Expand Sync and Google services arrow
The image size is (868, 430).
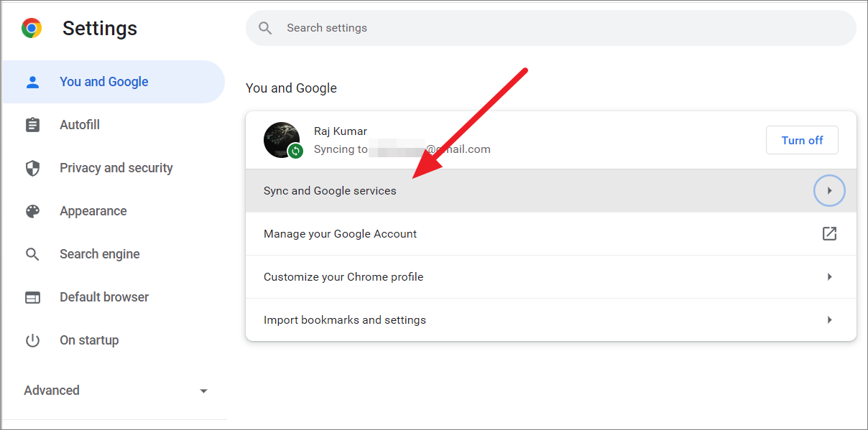[x=829, y=191]
